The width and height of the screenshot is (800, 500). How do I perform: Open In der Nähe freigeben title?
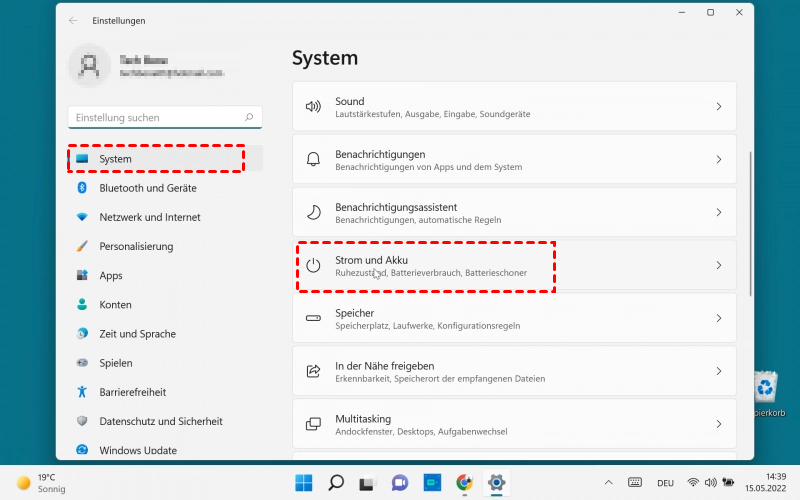click(x=385, y=366)
